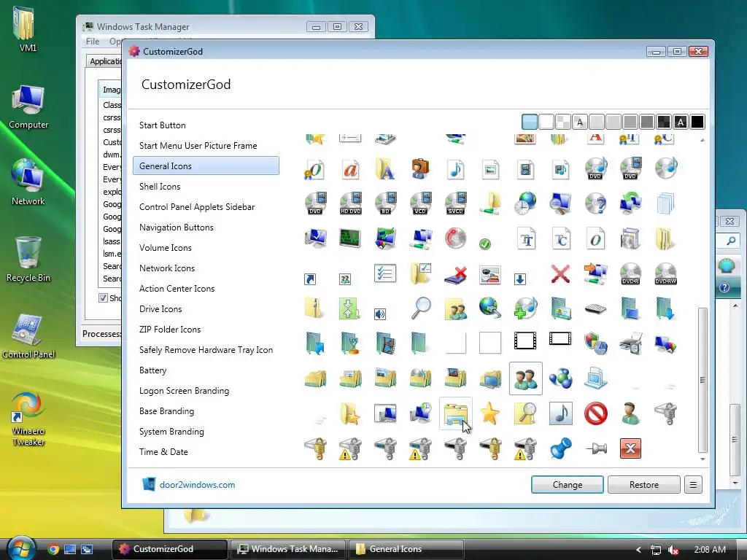Select the blue molecule network icon
747x560 pixels.
pos(560,378)
